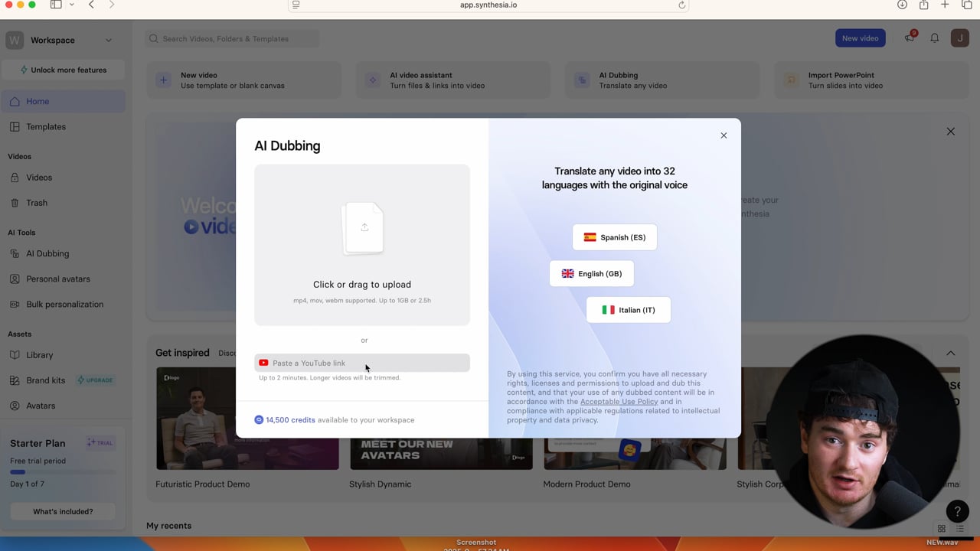Click the free trial progress bar

(63, 472)
